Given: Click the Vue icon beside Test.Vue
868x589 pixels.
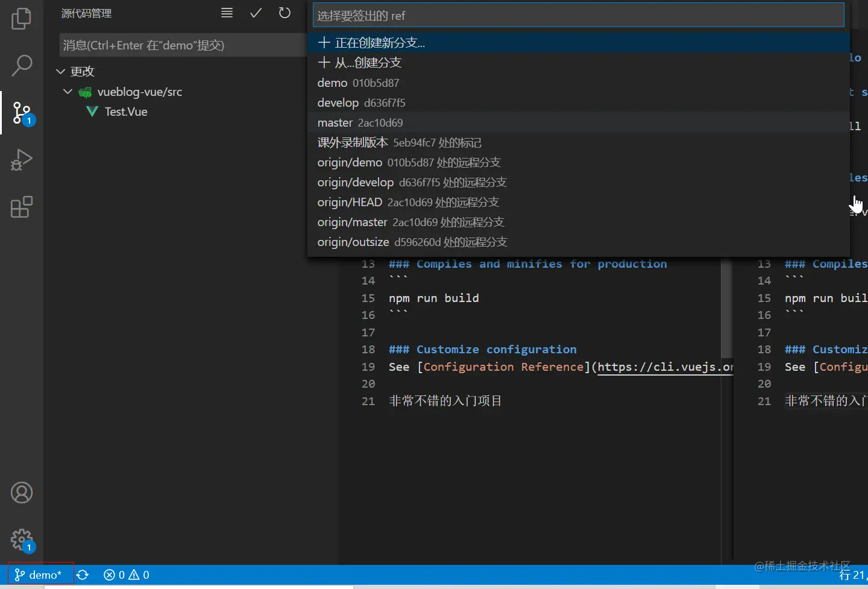Looking at the screenshot, I should [92, 112].
